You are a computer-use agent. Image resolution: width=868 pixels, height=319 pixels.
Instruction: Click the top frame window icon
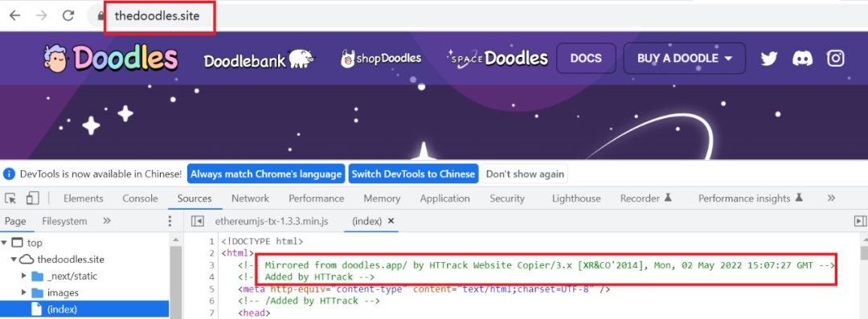pos(18,243)
